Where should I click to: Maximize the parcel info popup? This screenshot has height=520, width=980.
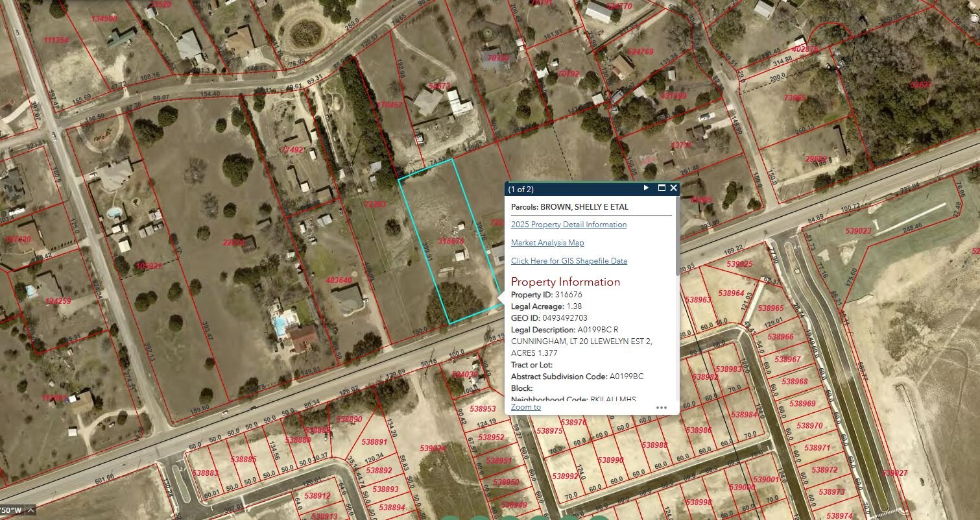click(662, 188)
